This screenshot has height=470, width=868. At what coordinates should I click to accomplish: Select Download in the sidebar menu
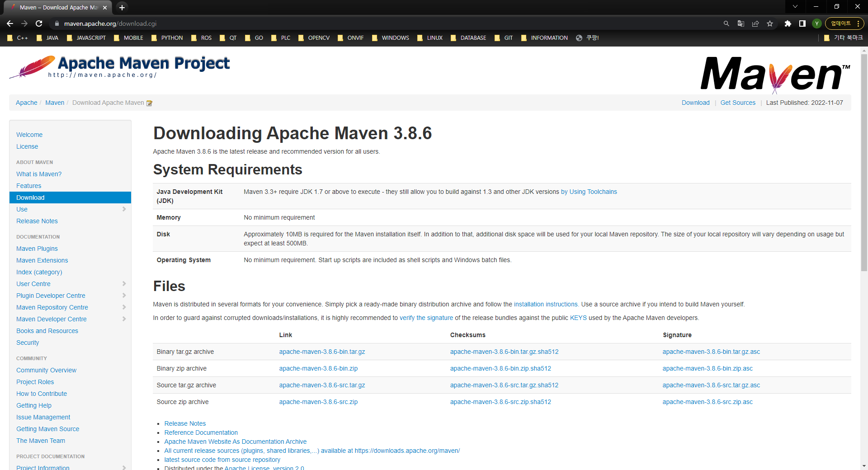[x=70, y=197]
